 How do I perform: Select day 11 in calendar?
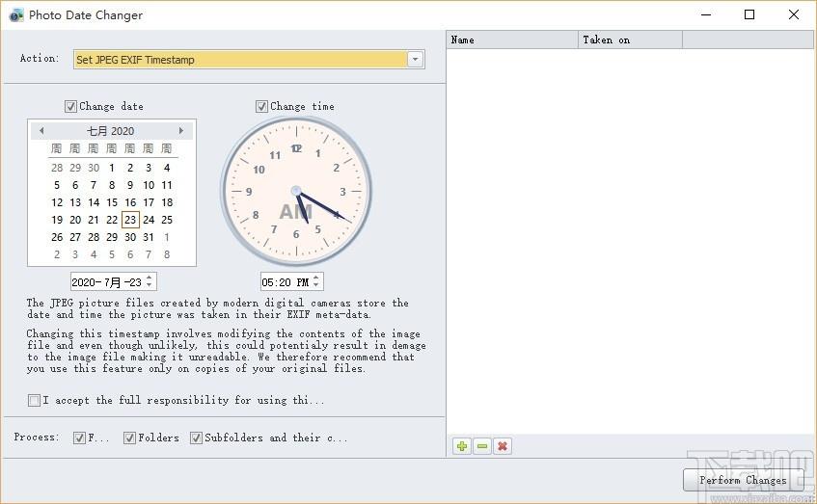[x=167, y=185]
